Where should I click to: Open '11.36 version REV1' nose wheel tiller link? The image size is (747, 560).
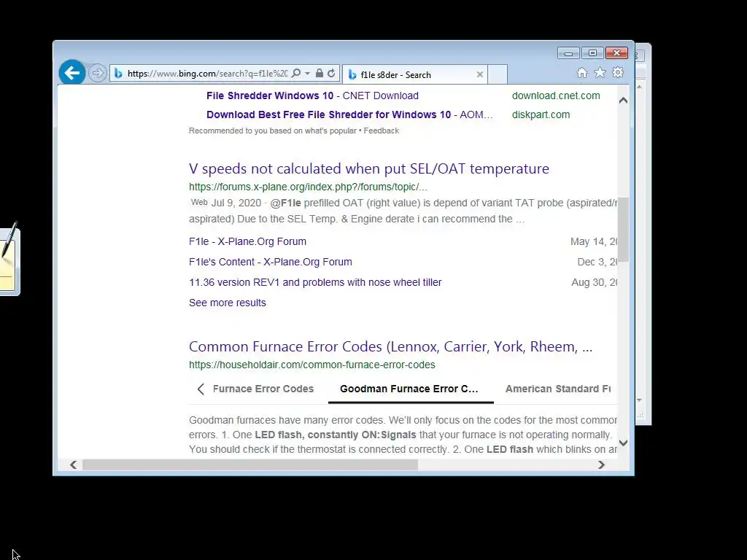pos(315,282)
